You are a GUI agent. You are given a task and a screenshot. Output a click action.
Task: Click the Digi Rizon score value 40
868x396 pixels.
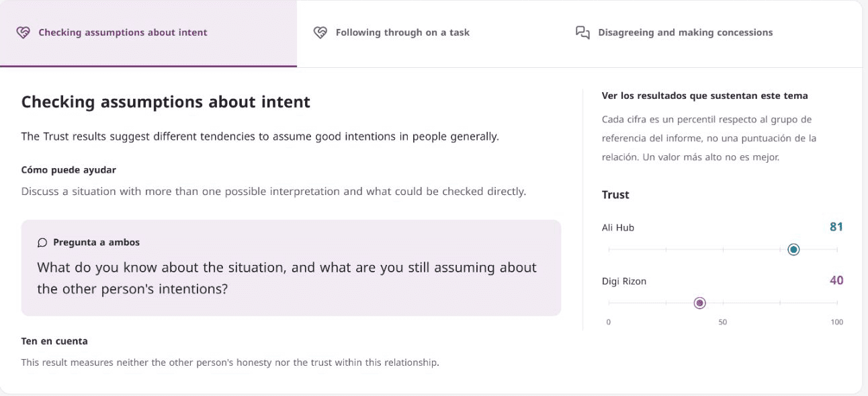(836, 280)
